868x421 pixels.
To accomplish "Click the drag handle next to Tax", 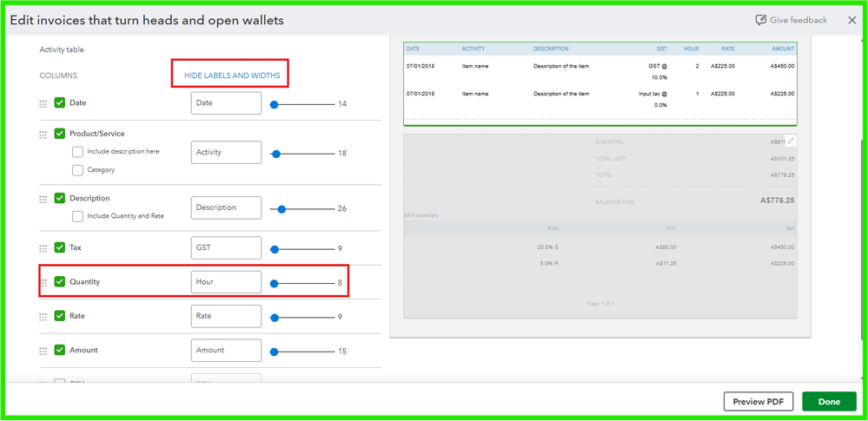I will [43, 248].
